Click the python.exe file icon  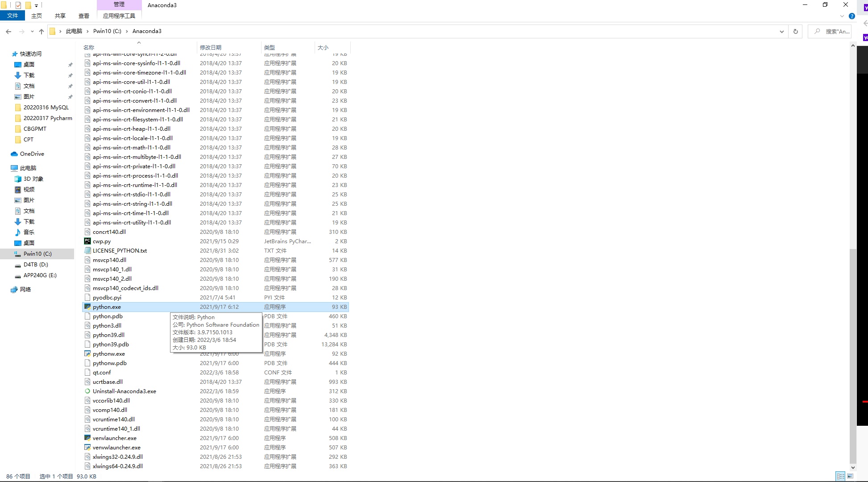87,307
